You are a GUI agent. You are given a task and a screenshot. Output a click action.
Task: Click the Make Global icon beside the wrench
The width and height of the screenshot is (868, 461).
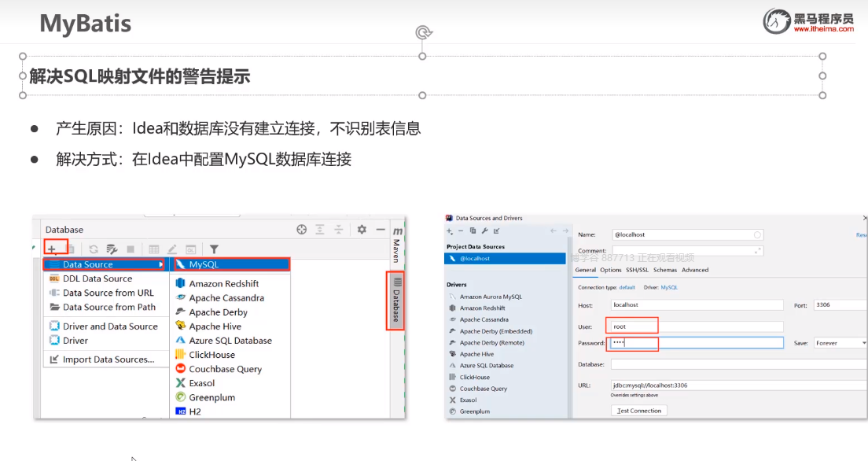pos(497,231)
